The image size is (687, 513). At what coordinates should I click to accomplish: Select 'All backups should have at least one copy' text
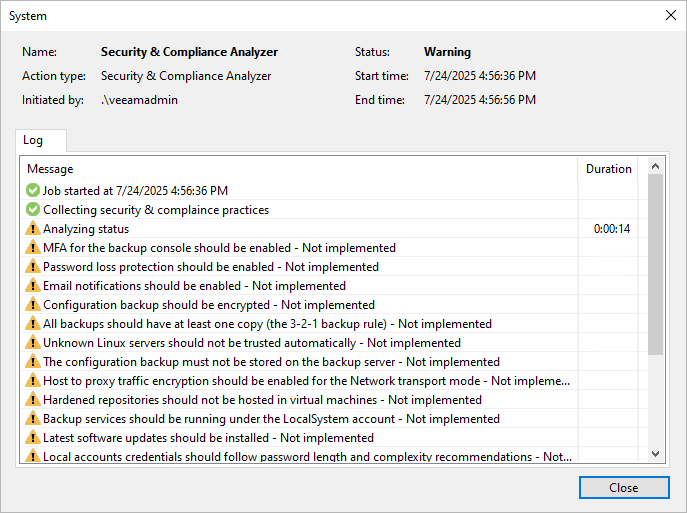coord(267,324)
